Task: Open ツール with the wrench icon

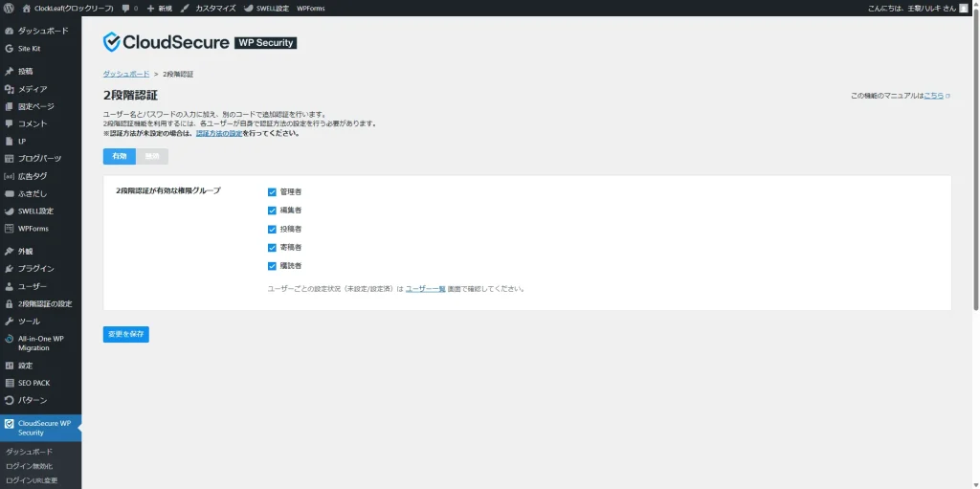Action: (9, 322)
